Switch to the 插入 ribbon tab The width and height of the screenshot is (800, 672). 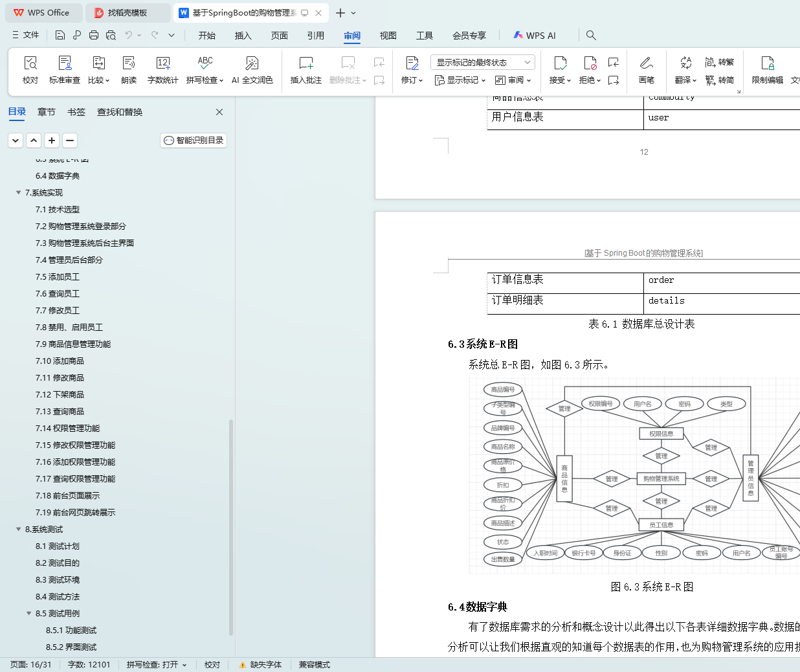243,36
